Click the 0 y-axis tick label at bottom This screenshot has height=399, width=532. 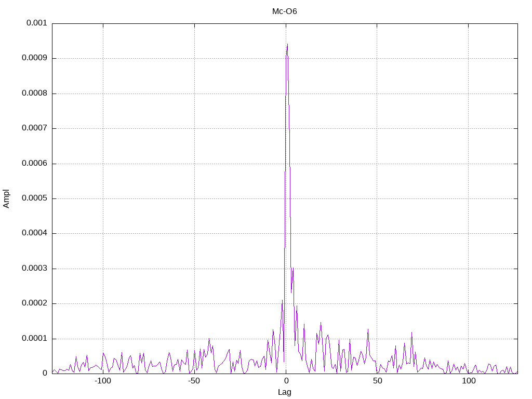45,373
